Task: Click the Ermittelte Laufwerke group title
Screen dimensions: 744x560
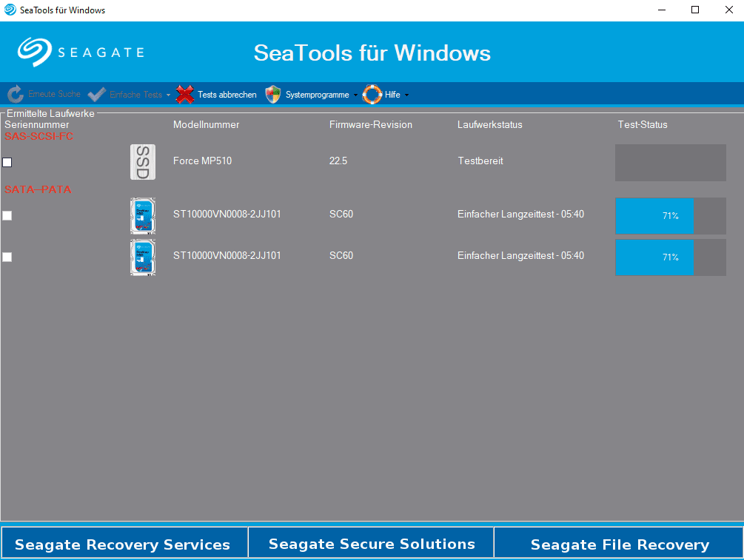Action: click(x=50, y=113)
